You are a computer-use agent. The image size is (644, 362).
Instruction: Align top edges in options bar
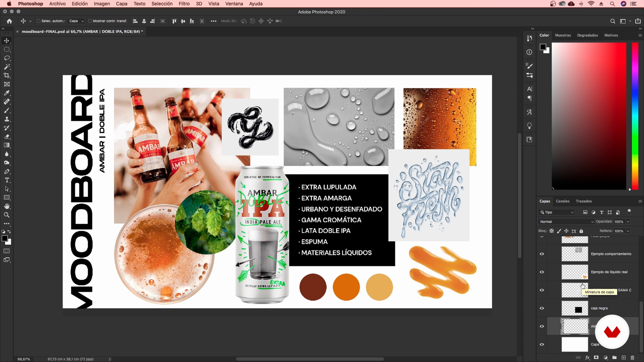pyautogui.click(x=174, y=21)
